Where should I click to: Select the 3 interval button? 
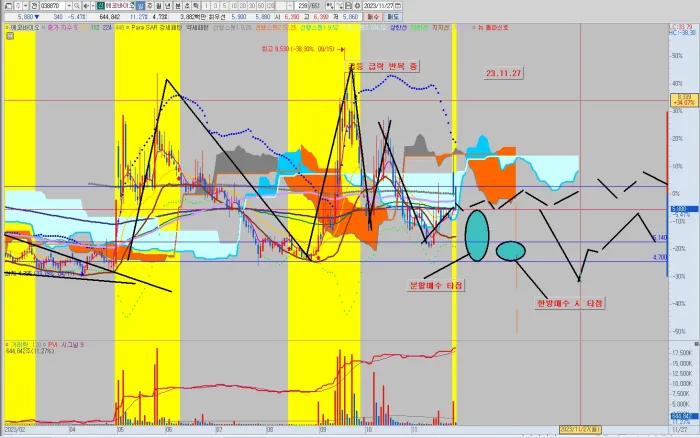pyautogui.click(x=215, y=6)
